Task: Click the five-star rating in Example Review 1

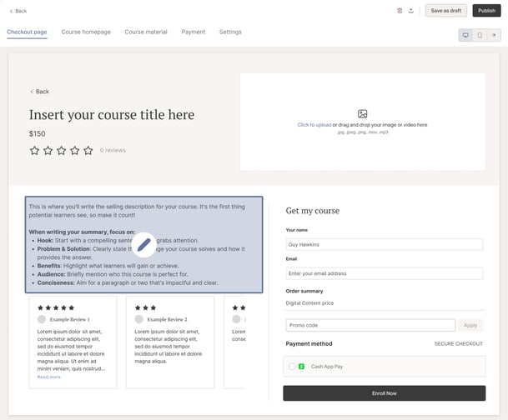Action: pyautogui.click(x=56, y=307)
